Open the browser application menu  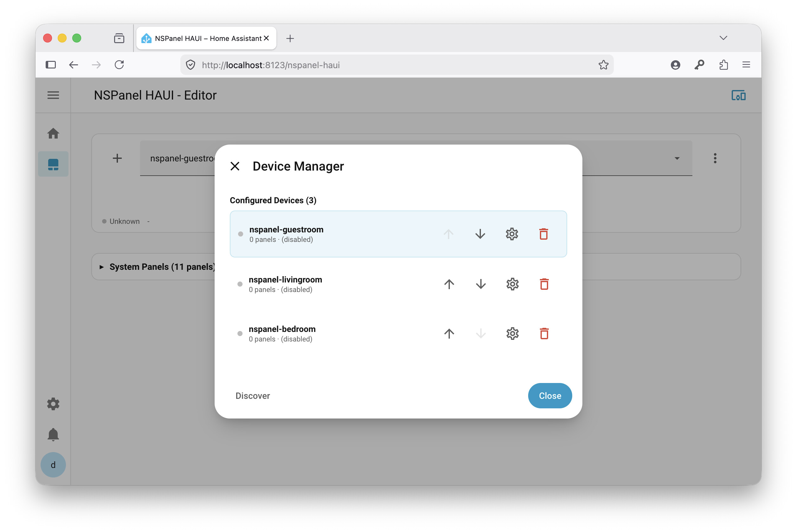pos(746,64)
